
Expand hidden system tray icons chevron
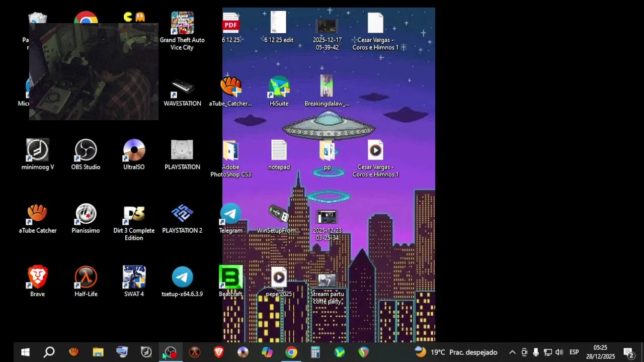point(512,352)
